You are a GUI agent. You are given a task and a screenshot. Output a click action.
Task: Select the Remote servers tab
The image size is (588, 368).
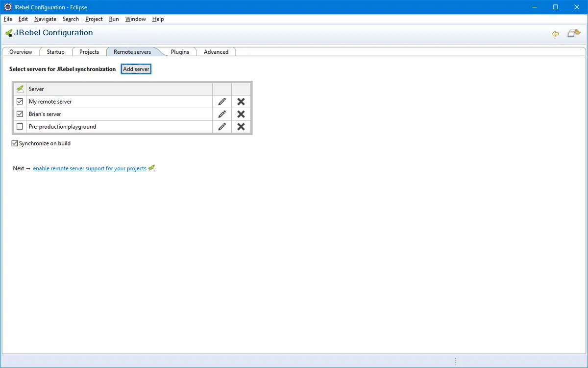point(132,52)
